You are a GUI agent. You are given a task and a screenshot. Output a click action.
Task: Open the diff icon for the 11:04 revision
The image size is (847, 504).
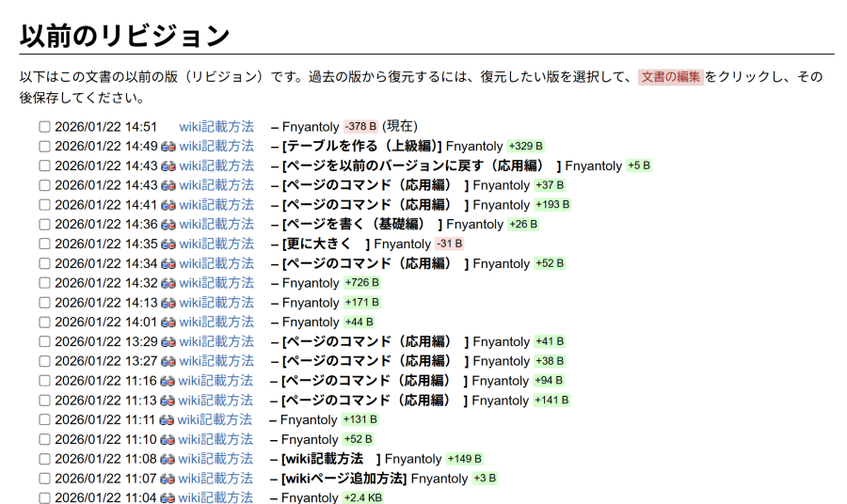pos(168,498)
